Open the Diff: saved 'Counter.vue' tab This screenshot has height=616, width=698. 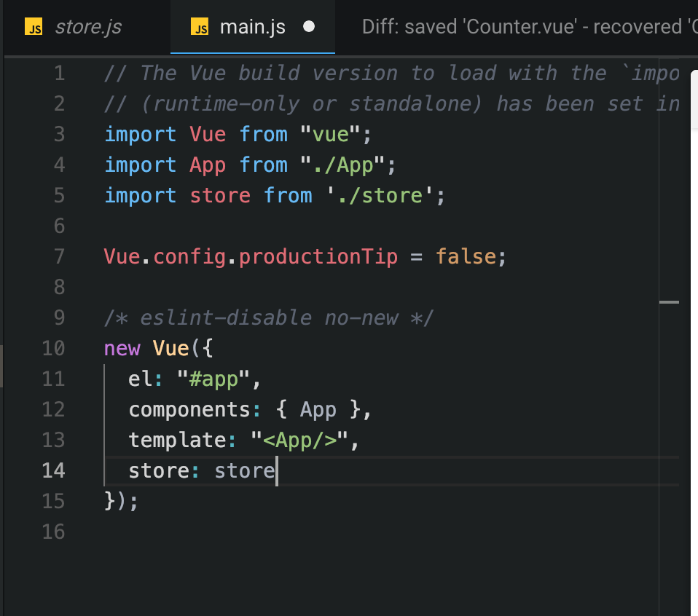[525, 27]
